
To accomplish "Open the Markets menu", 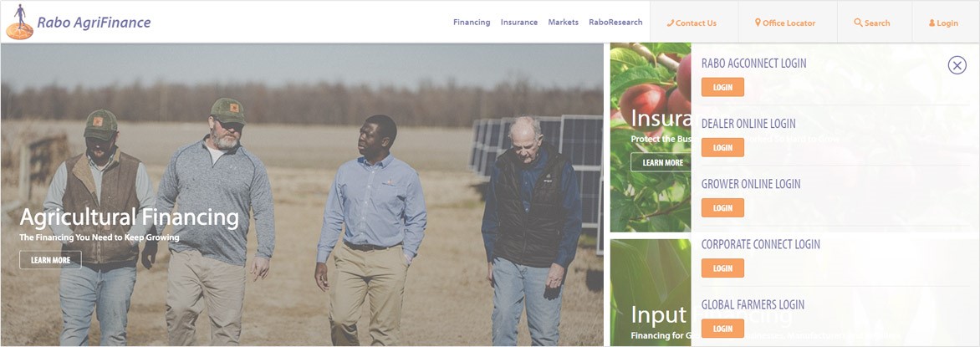I will pyautogui.click(x=563, y=22).
